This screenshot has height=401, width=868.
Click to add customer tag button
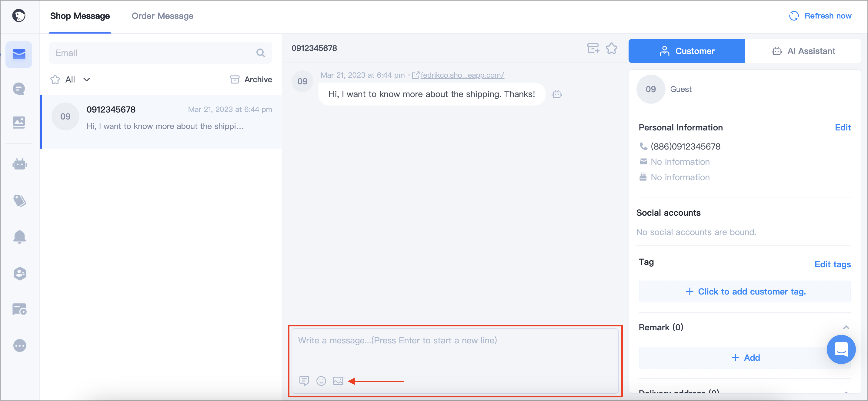pos(745,292)
